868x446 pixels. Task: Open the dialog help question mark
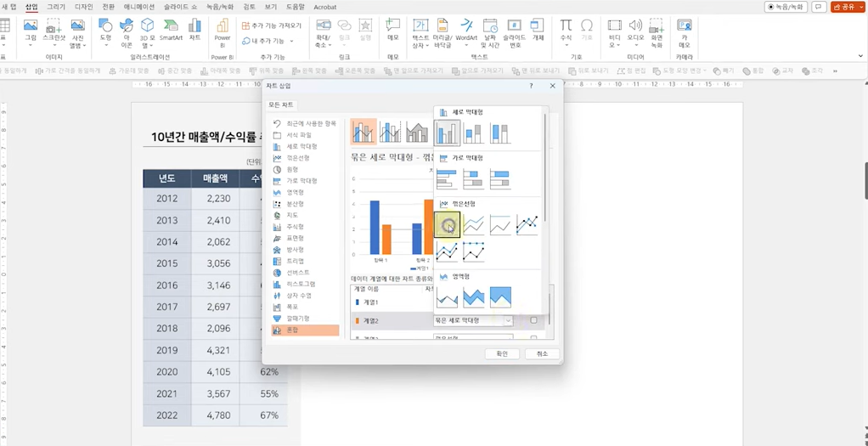(x=531, y=86)
